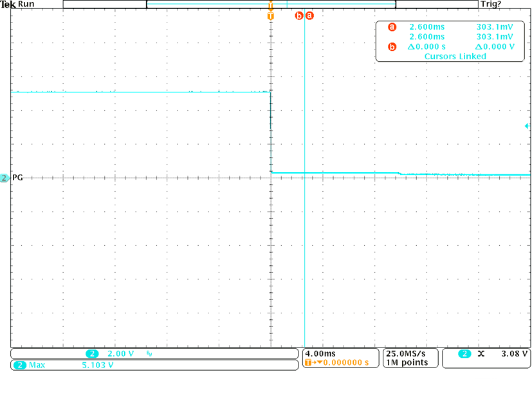Image resolution: width=532 pixels, height=399 pixels.
Task: Select cursor 'b' marker at top
Action: pos(299,15)
